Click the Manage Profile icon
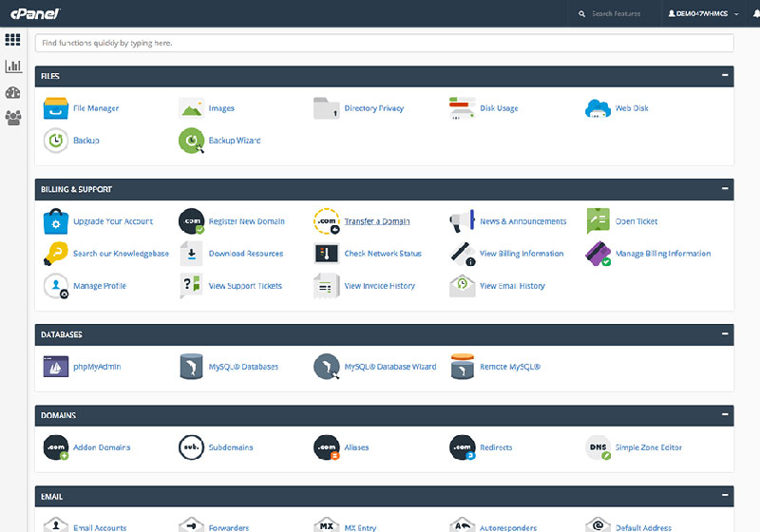 point(56,286)
